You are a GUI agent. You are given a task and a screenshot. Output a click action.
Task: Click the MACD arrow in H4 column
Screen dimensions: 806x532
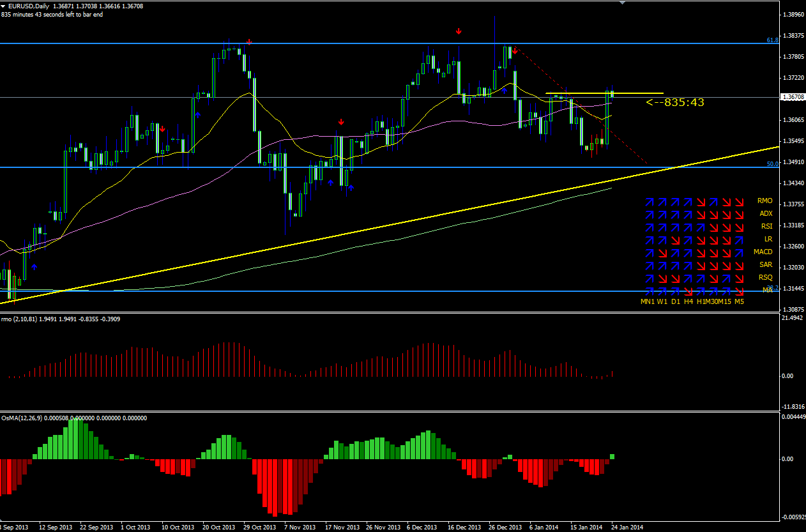pos(688,253)
